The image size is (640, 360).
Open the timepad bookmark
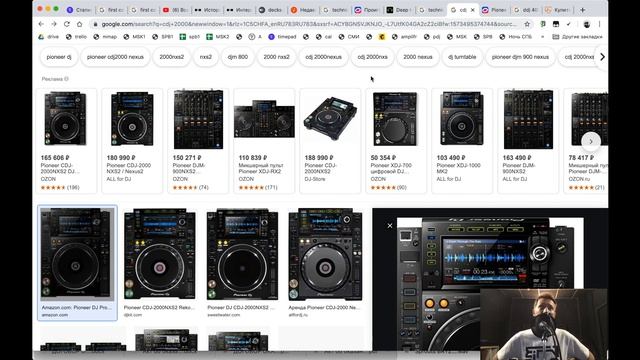click(x=282, y=37)
